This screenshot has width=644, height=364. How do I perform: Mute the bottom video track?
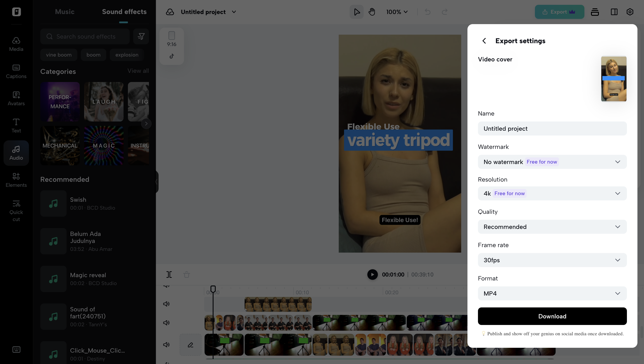coord(166,345)
